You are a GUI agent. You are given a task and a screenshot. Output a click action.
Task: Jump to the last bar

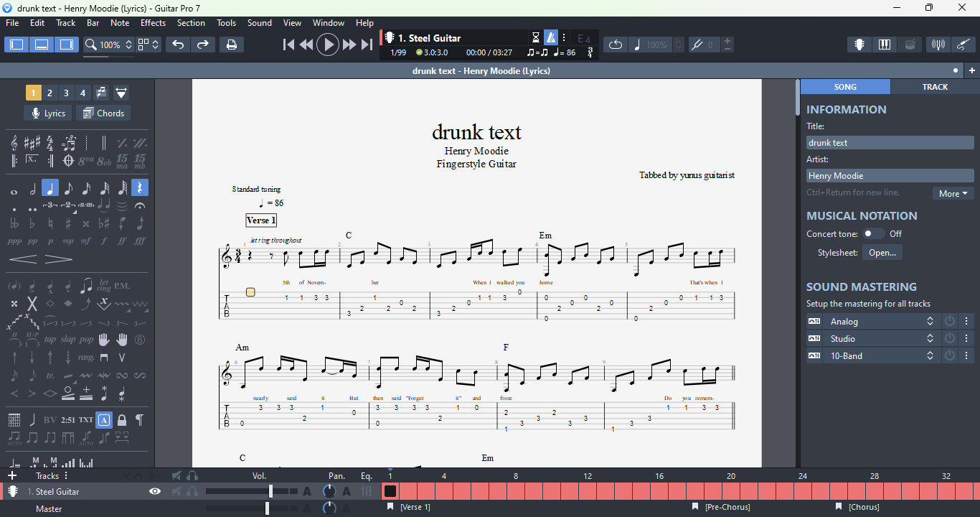[x=367, y=45]
